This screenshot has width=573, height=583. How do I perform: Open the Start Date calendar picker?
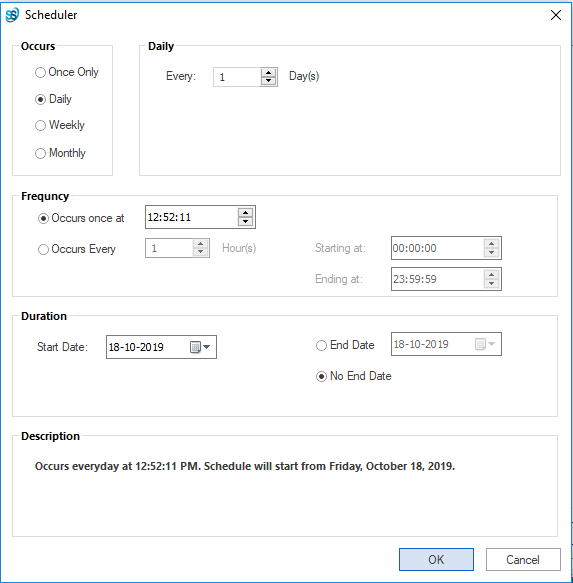[200, 347]
